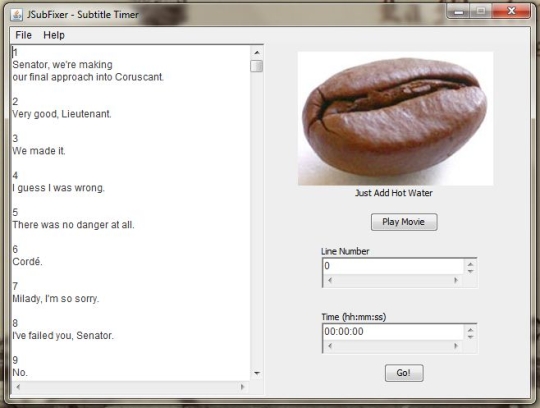Minimize the JSubFixer window
Image resolution: width=540 pixels, height=408 pixels.
point(458,12)
